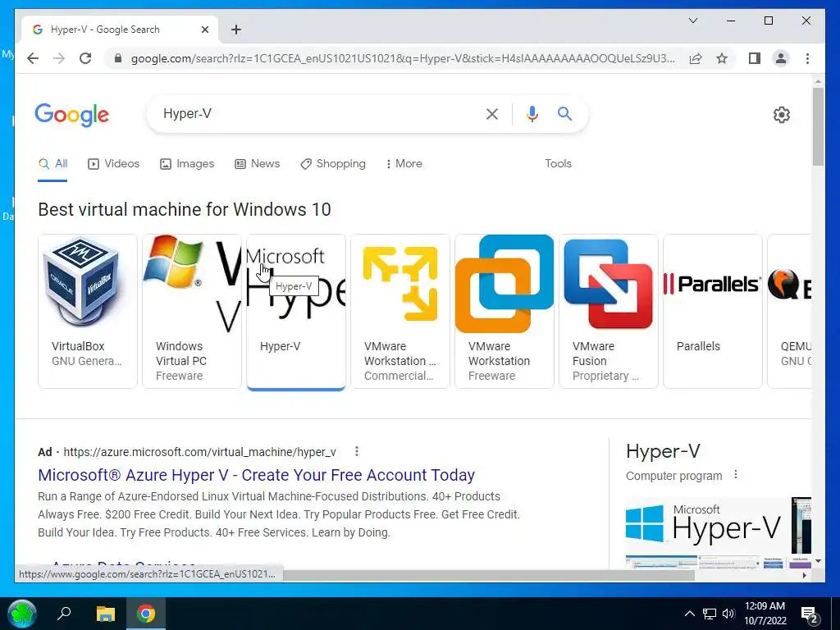View site info via the lock icon
The image size is (840, 630).
pos(118,58)
